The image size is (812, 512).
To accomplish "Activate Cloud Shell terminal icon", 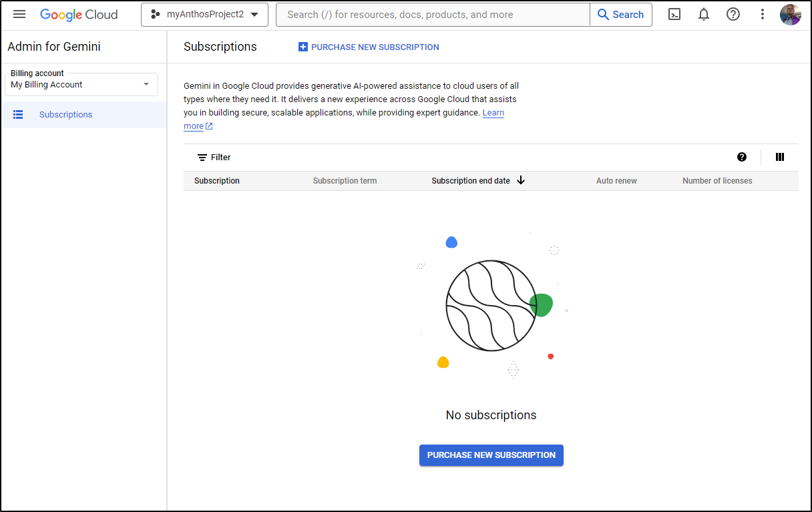I will [674, 14].
